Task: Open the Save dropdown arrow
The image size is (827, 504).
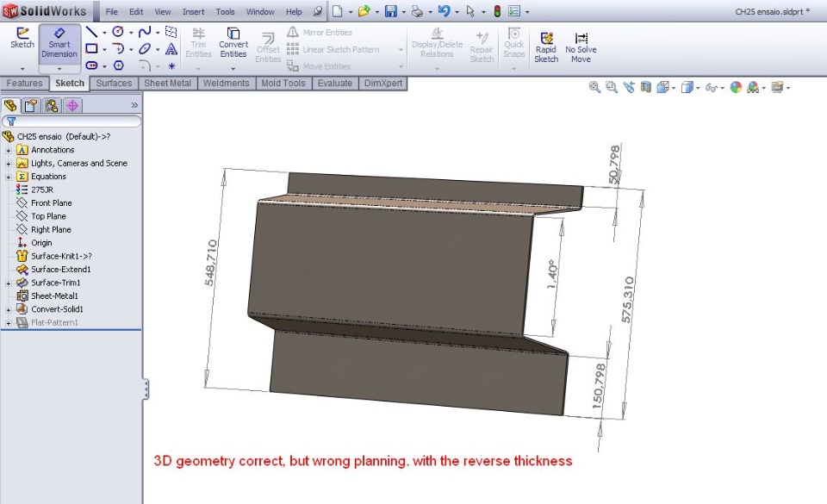Action: point(403,11)
